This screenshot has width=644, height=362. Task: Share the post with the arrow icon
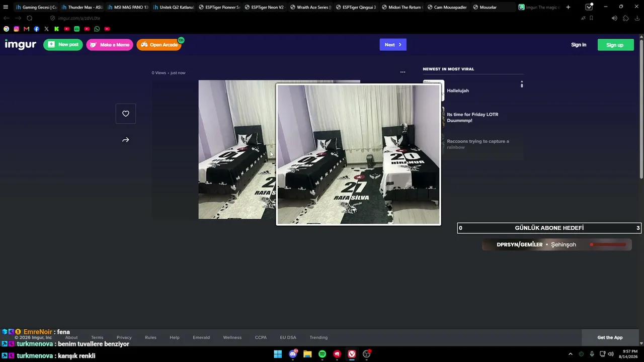pos(126,140)
